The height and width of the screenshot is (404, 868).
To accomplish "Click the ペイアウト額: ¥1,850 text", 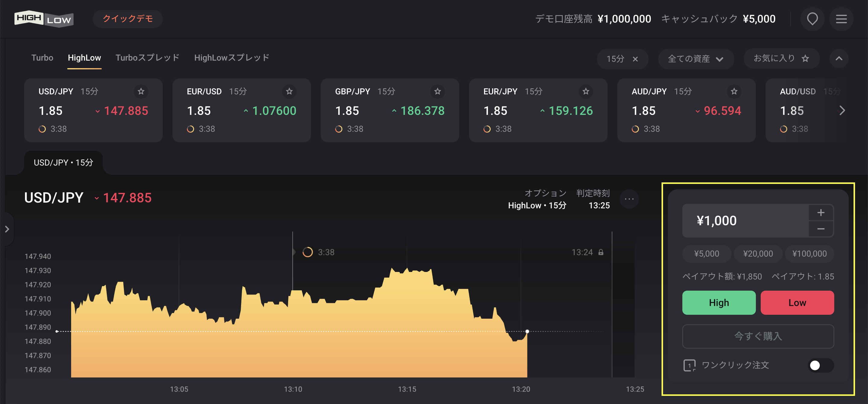I will (x=722, y=277).
